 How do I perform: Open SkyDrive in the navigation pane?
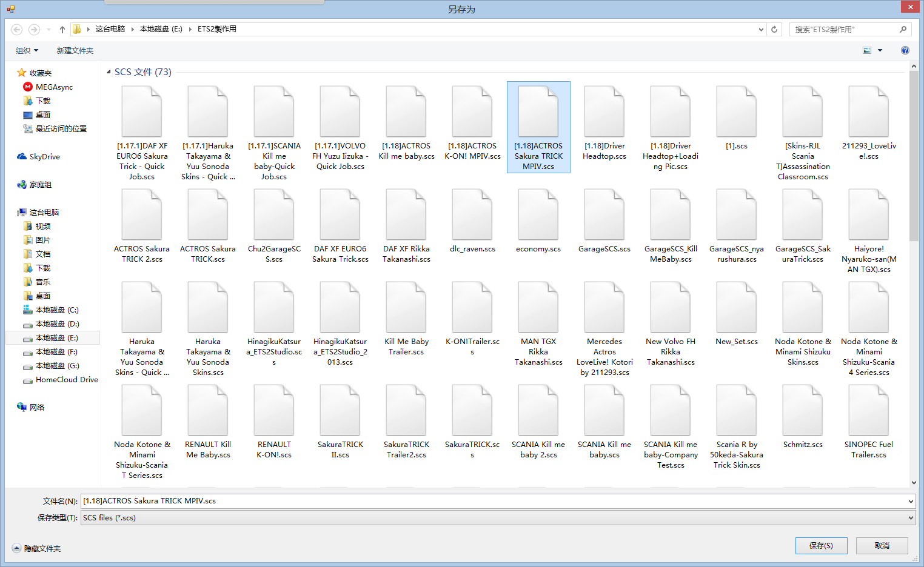click(44, 157)
